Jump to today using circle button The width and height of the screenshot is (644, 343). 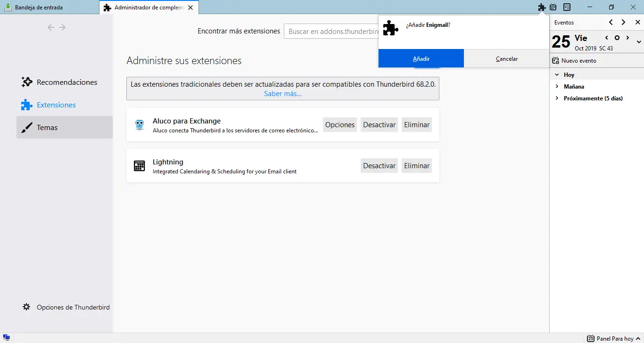click(617, 38)
